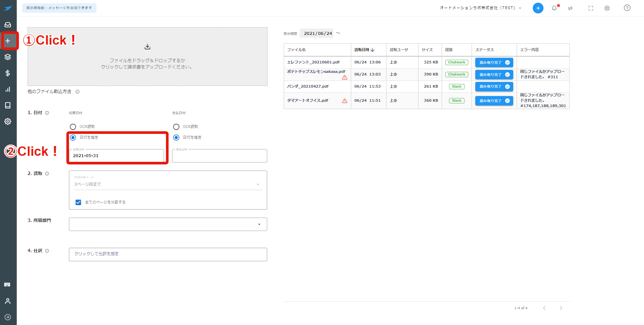Viewport: 644px width, 325px height.
Task: Select OCR読取 for 伝票日付
Action: pos(73,127)
